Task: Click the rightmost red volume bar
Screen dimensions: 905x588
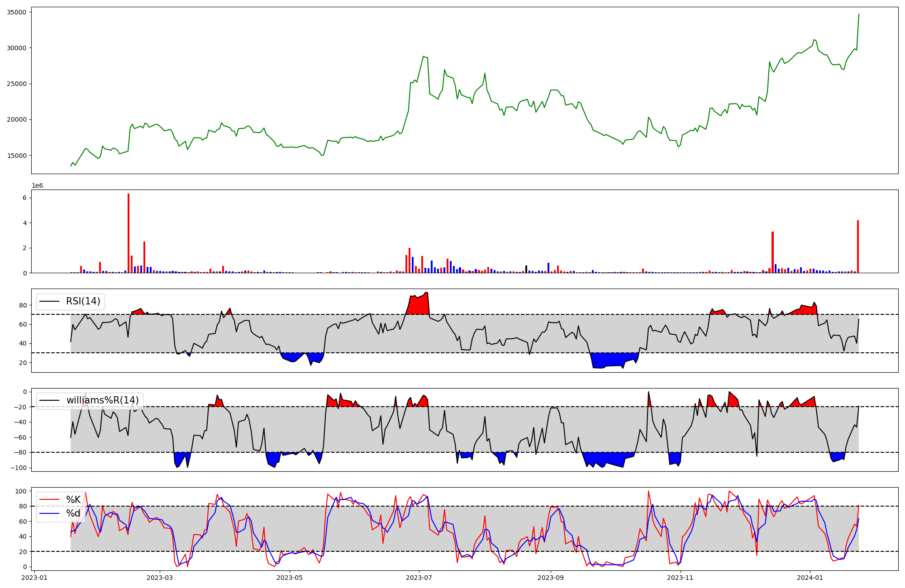Action: [x=857, y=247]
